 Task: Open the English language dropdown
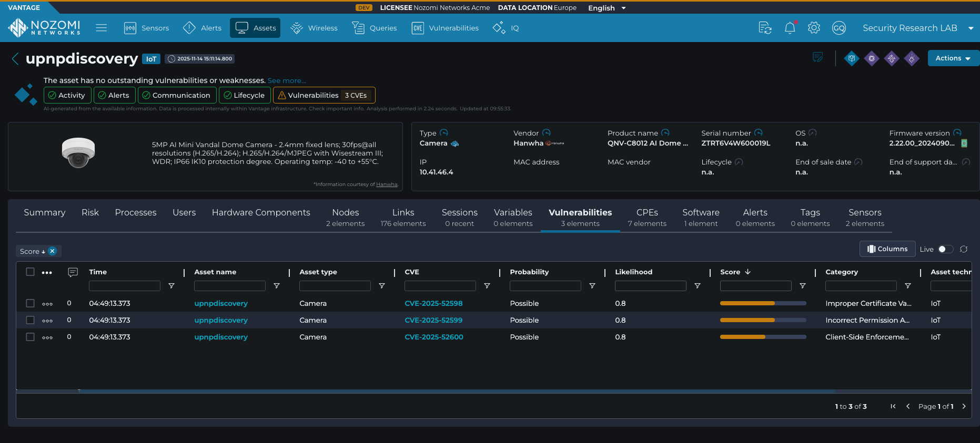[607, 8]
